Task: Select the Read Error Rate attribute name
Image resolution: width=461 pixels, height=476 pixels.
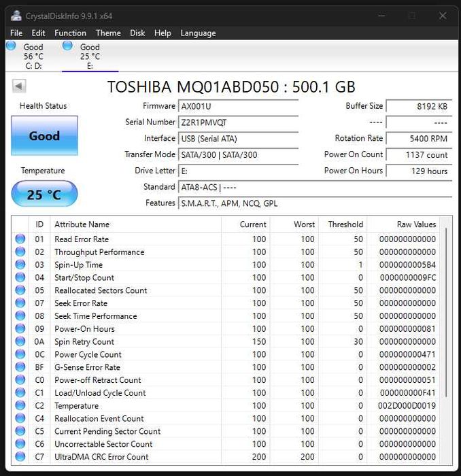Action: (82, 239)
